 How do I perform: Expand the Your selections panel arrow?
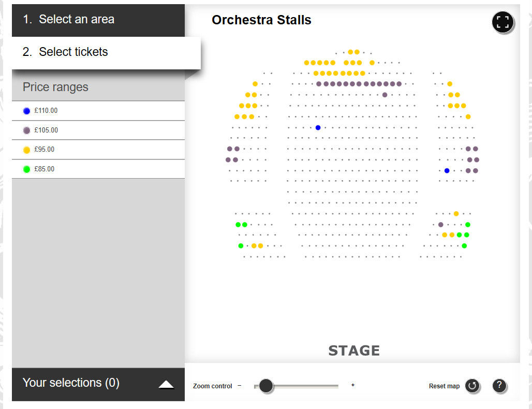(166, 384)
